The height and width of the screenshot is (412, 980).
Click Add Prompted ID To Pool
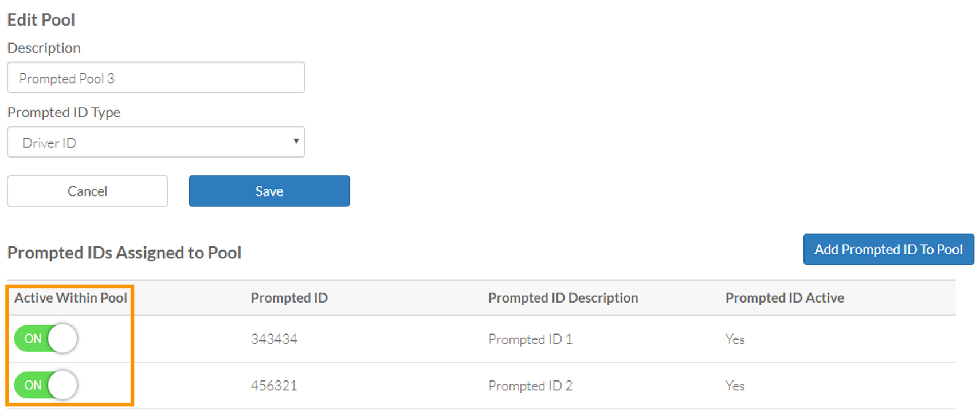pos(888,249)
